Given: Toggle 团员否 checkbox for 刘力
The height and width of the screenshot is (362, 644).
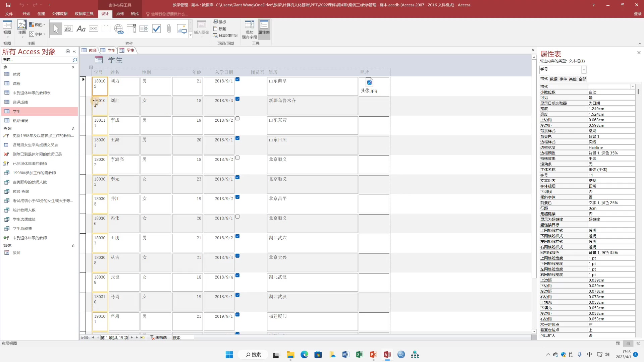Looking at the screenshot, I should click(237, 79).
